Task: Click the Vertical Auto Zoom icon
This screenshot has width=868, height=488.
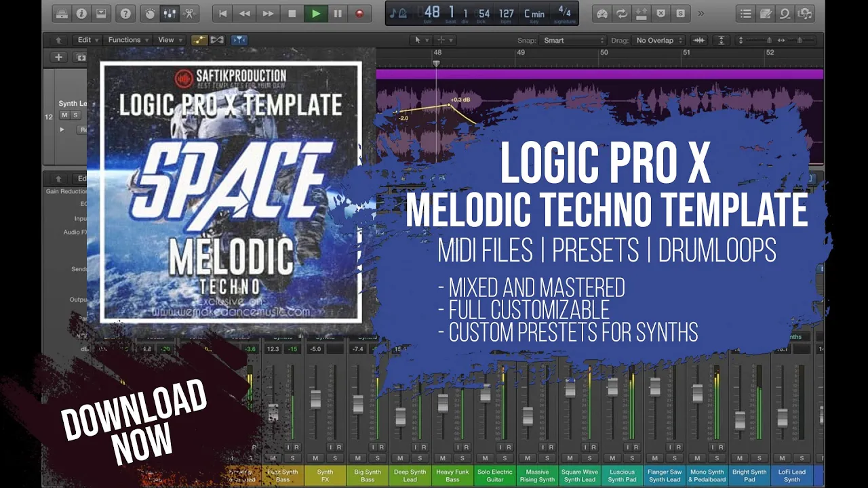Action: click(x=722, y=41)
